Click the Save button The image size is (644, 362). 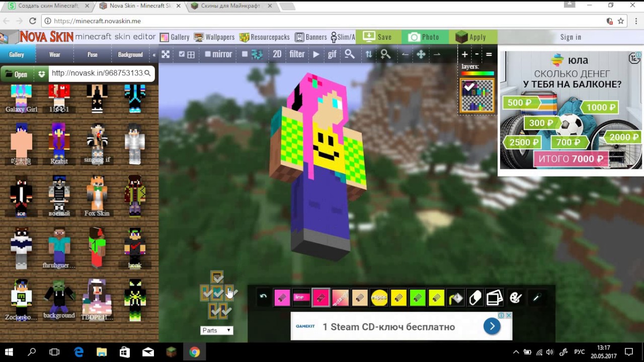(x=378, y=37)
